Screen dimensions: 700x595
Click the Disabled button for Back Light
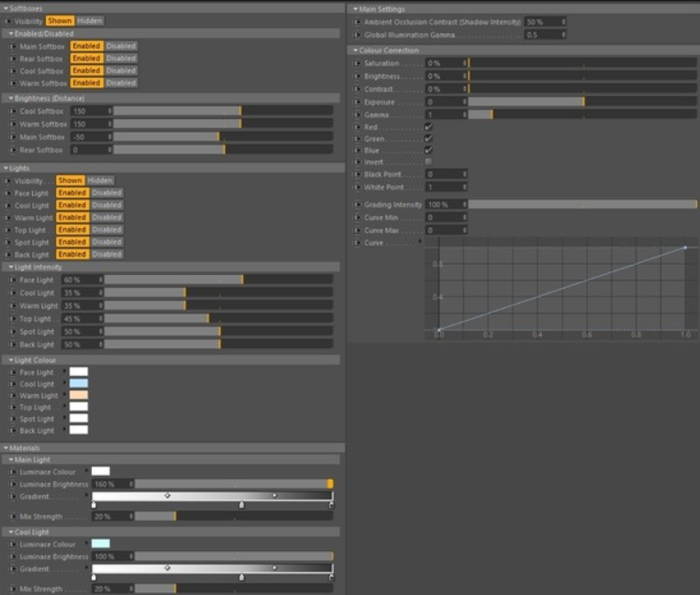(106, 254)
